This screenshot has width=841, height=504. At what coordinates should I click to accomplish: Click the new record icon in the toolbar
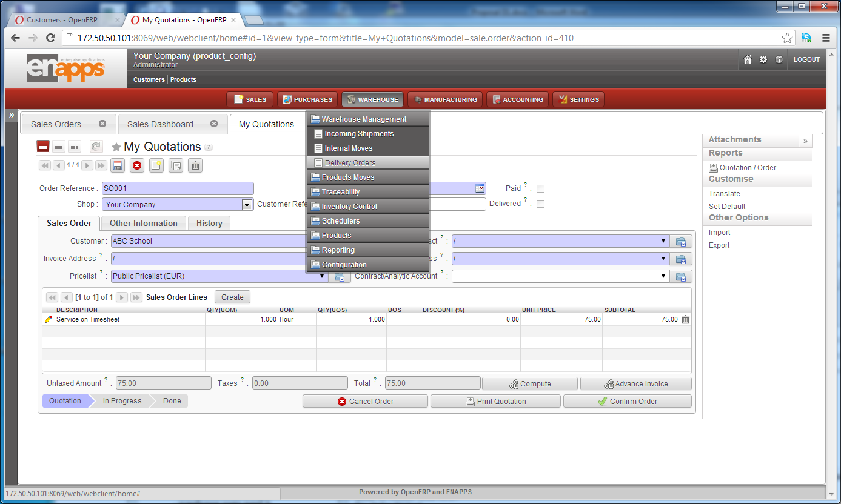156,165
